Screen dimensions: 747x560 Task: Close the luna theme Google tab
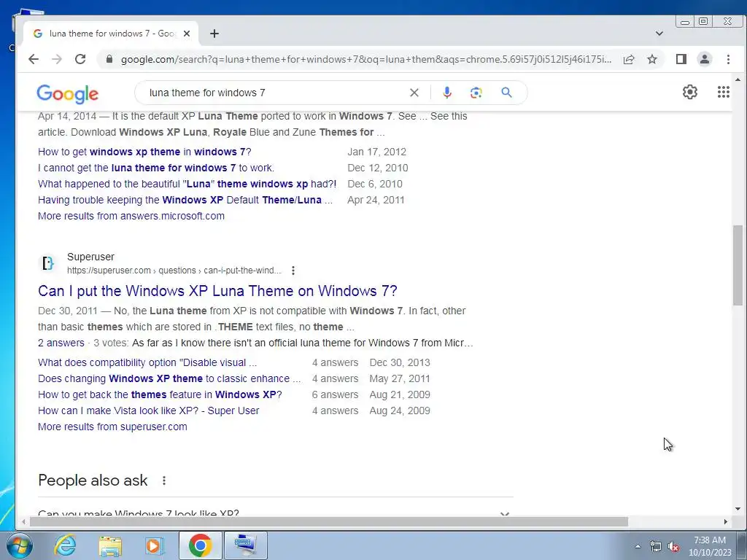(x=187, y=34)
